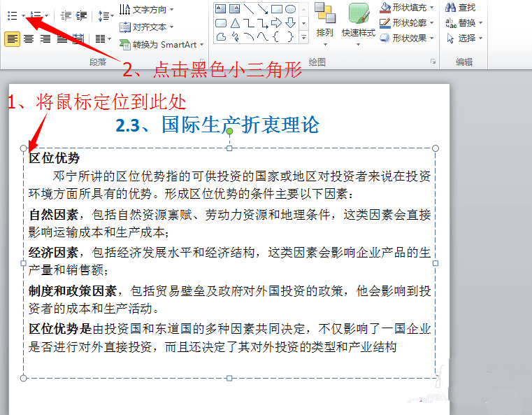The height and width of the screenshot is (415, 532).
Task: Select the right arrow shape
Action: [277, 23]
